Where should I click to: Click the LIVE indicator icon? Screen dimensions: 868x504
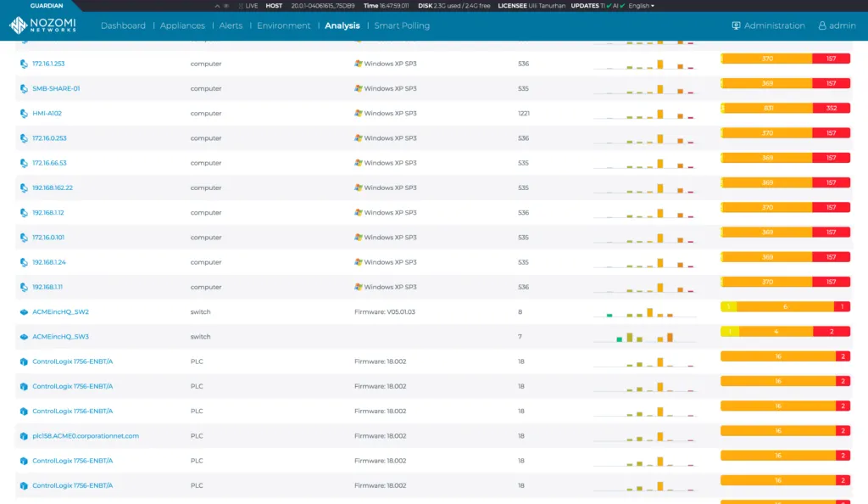tap(241, 6)
